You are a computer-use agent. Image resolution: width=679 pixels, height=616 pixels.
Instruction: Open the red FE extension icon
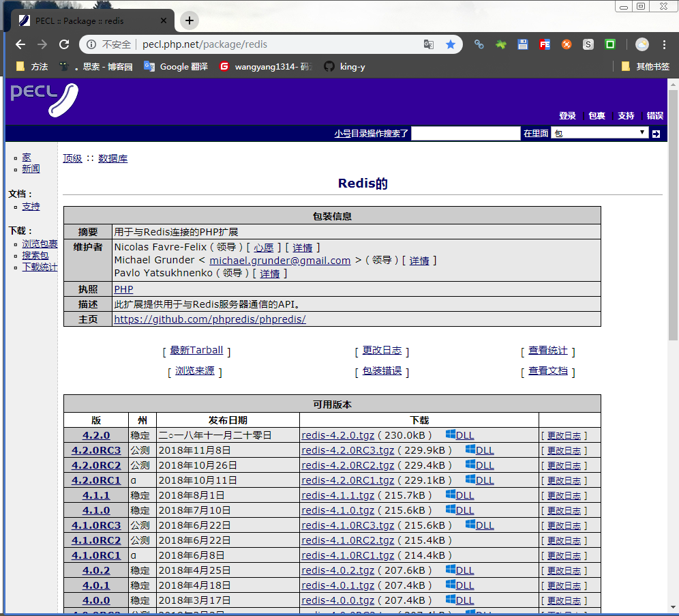coord(545,44)
